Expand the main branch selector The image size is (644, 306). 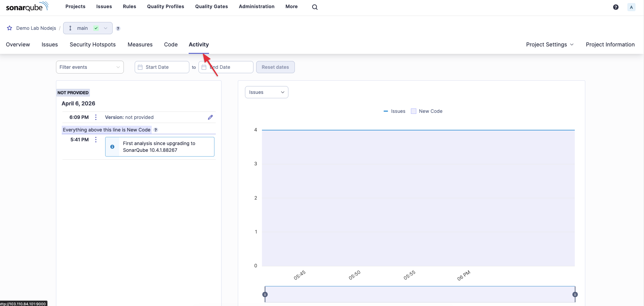[88, 28]
